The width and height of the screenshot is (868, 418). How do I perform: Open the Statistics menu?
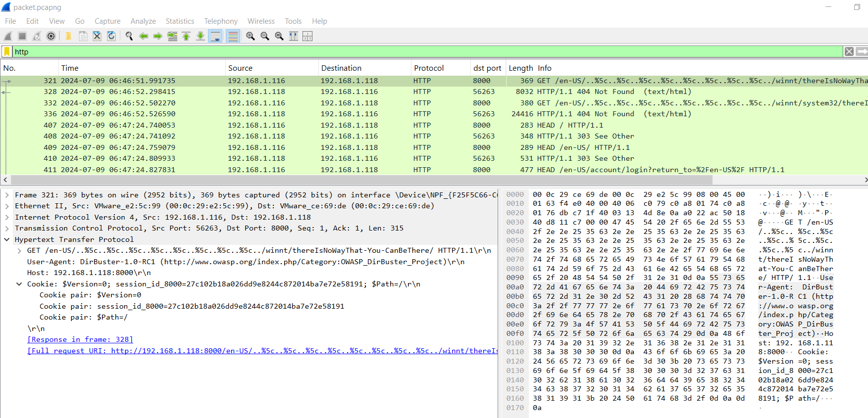180,21
